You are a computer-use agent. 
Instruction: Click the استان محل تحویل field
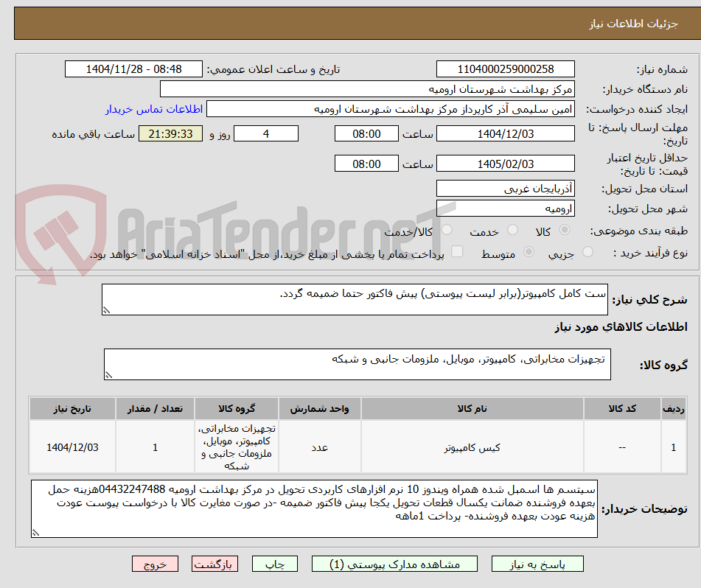(x=505, y=189)
